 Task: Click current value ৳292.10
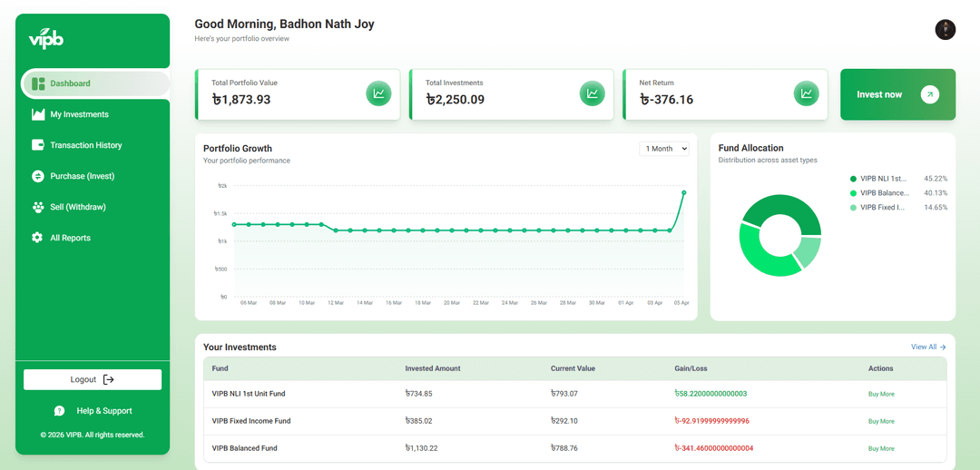pos(564,421)
